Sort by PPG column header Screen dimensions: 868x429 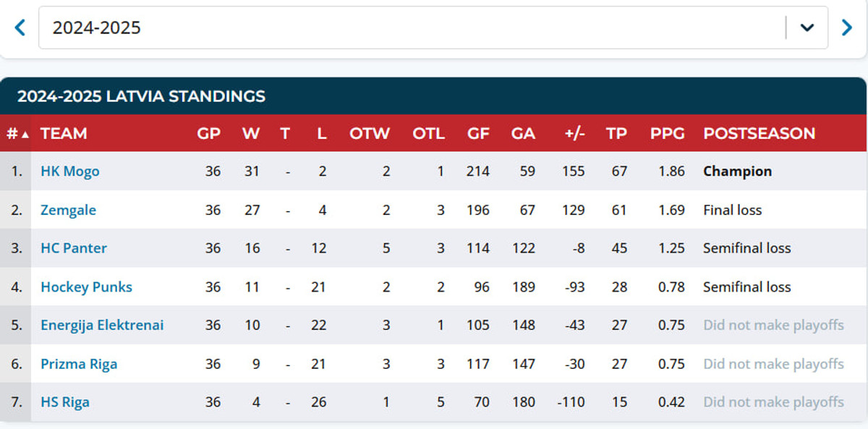coord(667,133)
